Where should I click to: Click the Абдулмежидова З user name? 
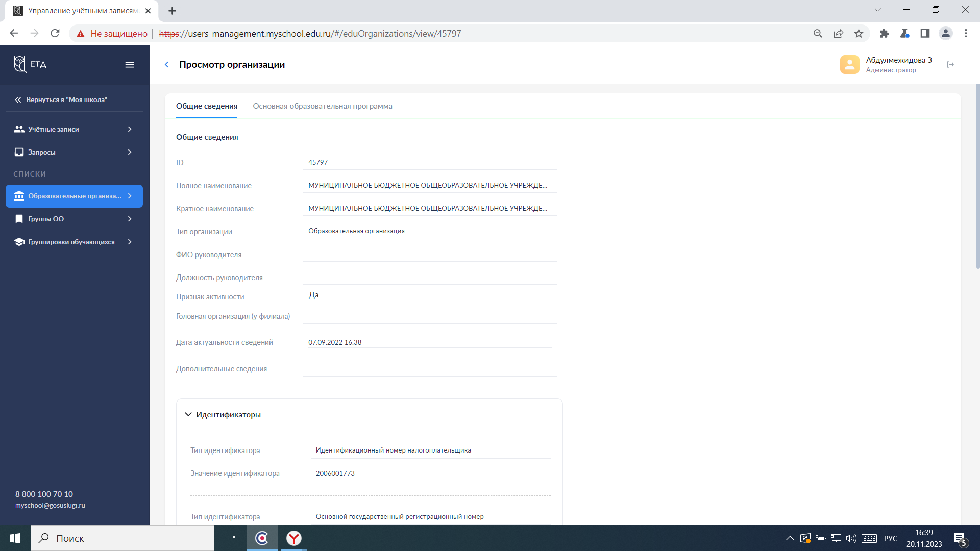tap(899, 60)
